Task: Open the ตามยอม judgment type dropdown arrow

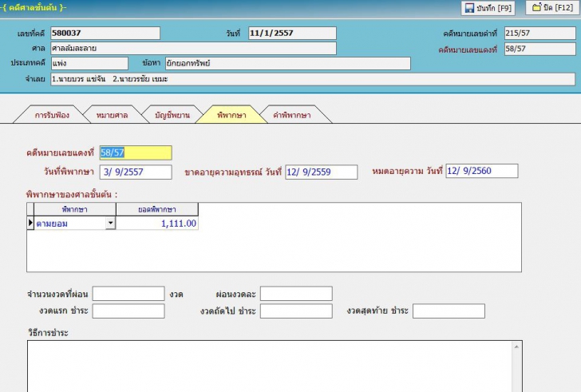Action: tap(110, 223)
